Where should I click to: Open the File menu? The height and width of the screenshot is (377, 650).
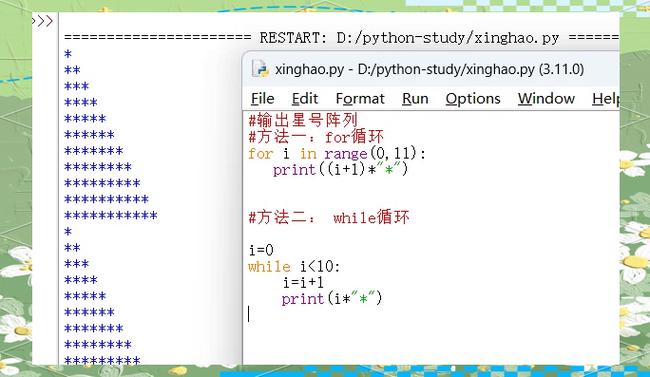point(262,99)
